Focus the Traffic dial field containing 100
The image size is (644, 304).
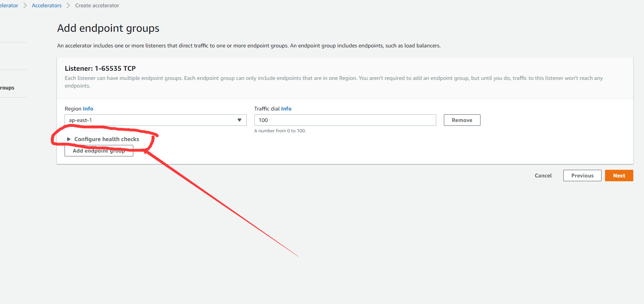[x=345, y=120]
